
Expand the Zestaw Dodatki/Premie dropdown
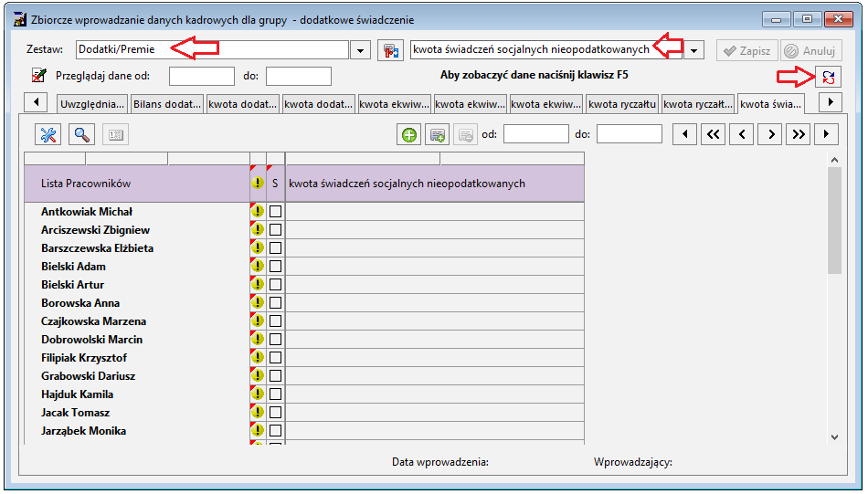[x=360, y=50]
